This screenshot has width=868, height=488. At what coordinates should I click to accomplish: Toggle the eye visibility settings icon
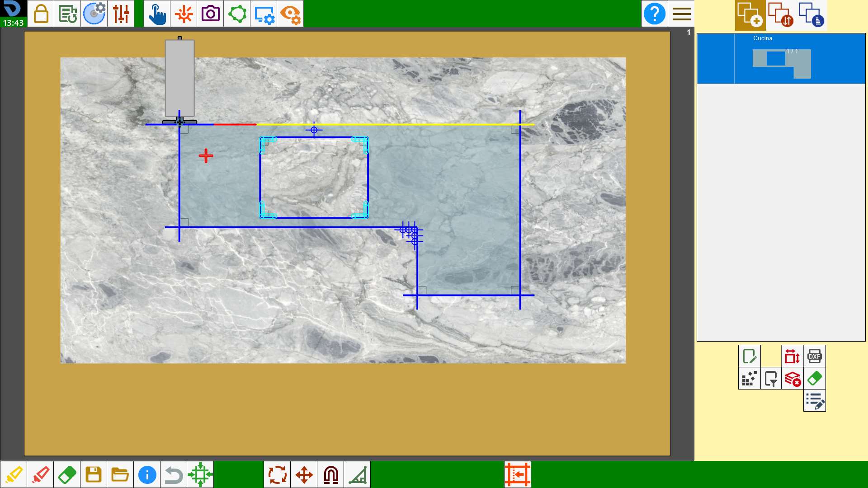(290, 14)
